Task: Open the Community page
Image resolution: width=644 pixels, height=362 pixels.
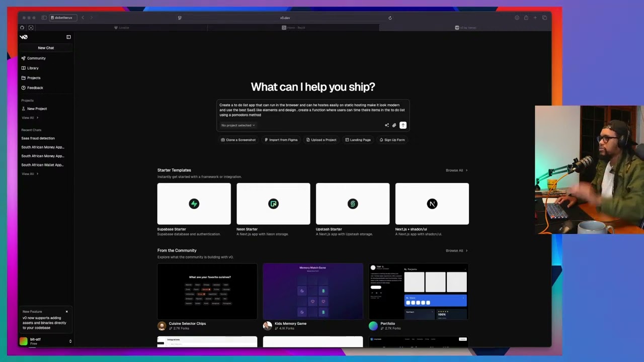Action: point(36,58)
